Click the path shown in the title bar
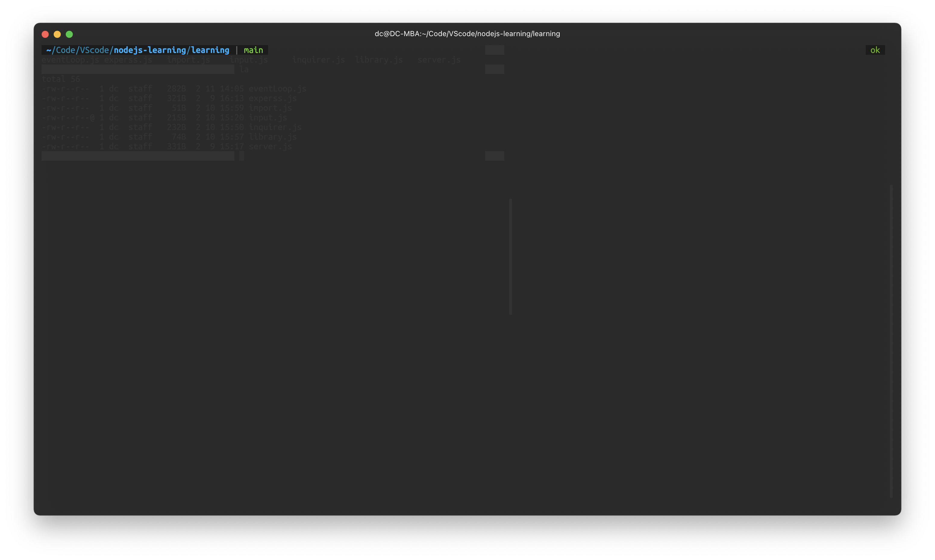935x560 pixels. click(491, 34)
